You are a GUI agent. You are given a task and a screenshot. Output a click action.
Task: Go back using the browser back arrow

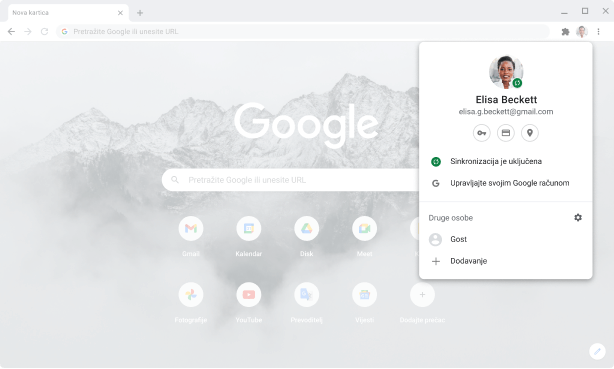[11, 31]
